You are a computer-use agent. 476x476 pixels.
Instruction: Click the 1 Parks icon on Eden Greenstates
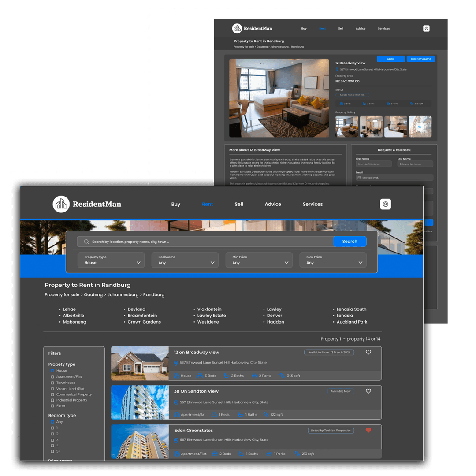269,454
